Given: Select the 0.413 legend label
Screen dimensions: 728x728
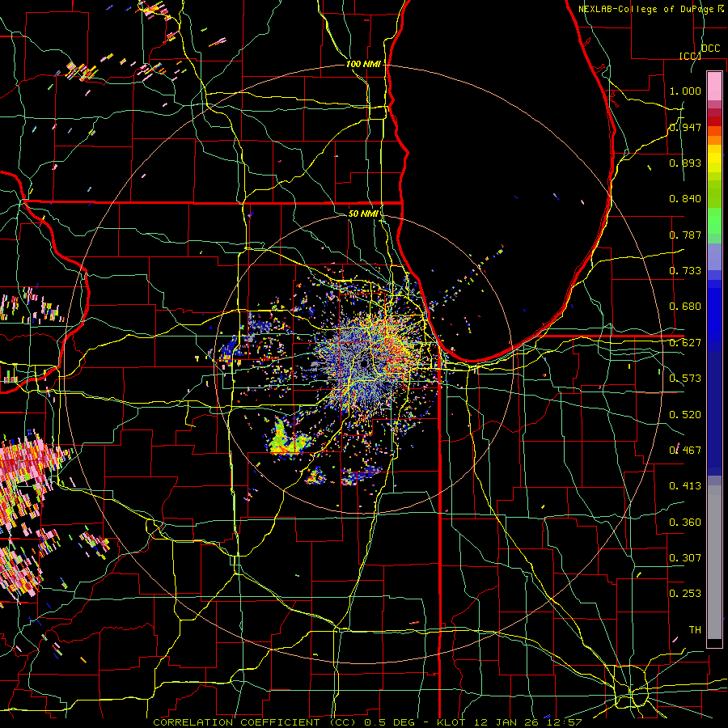Looking at the screenshot, I should pos(685,486).
